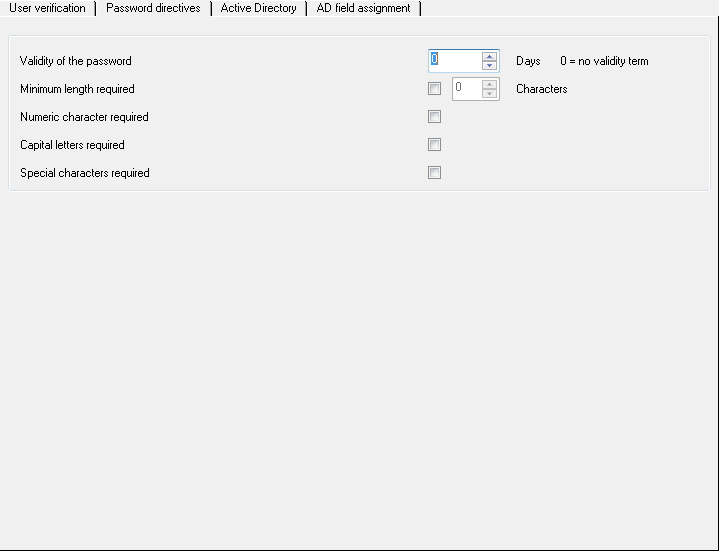Viewport: 719px width, 551px height.
Task: Increase password validity days with up arrow
Action: pyautogui.click(x=489, y=56)
